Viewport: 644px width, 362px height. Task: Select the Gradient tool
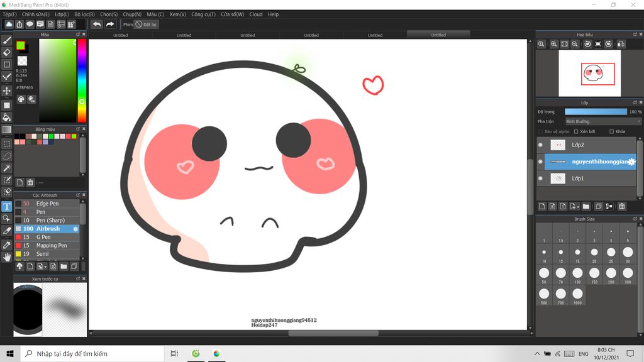(x=7, y=129)
